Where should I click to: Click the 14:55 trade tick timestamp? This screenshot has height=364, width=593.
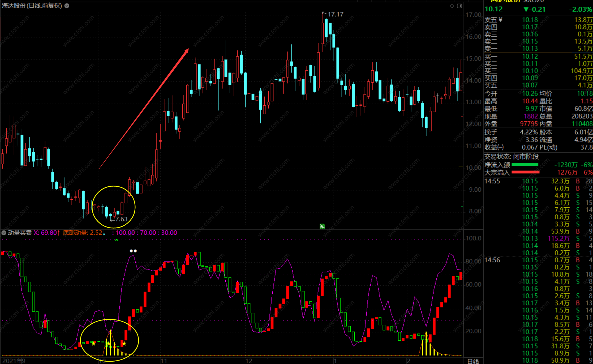pos(492,181)
